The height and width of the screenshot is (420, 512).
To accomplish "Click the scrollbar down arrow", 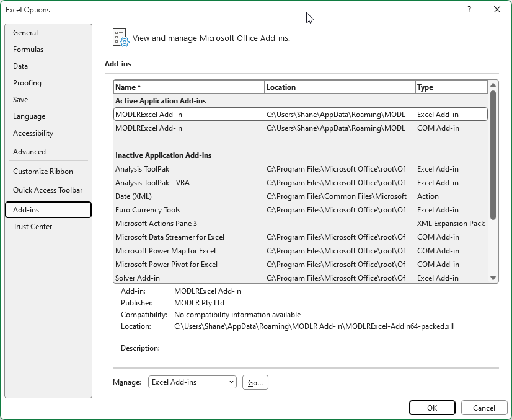I will pyautogui.click(x=494, y=278).
